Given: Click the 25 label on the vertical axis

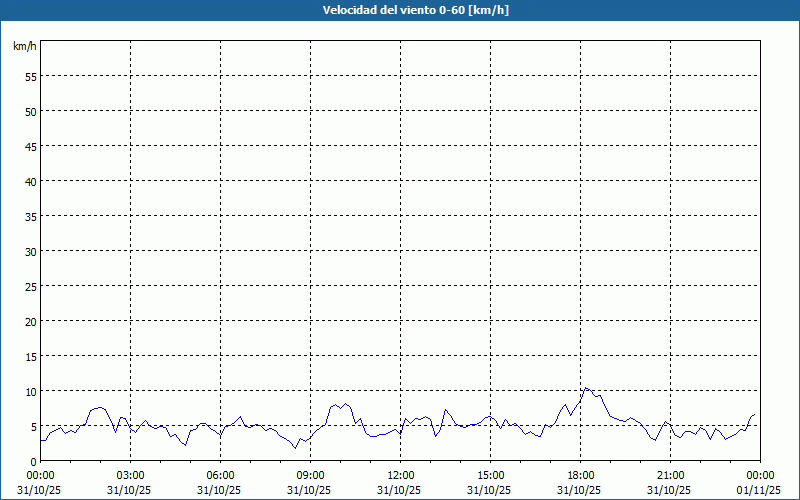Looking at the screenshot, I should click(x=30, y=286).
